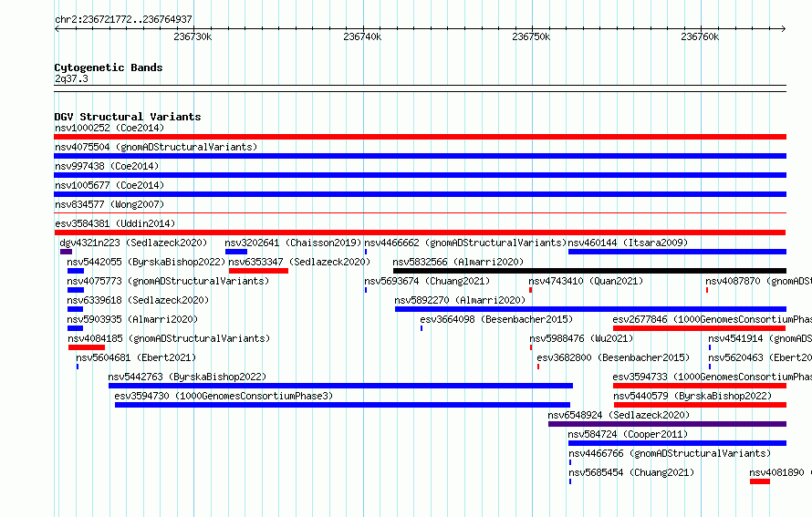Image resolution: width=812 pixels, height=517 pixels.
Task: Click the esv2677846 1000Genomes label
Action: 712,319
